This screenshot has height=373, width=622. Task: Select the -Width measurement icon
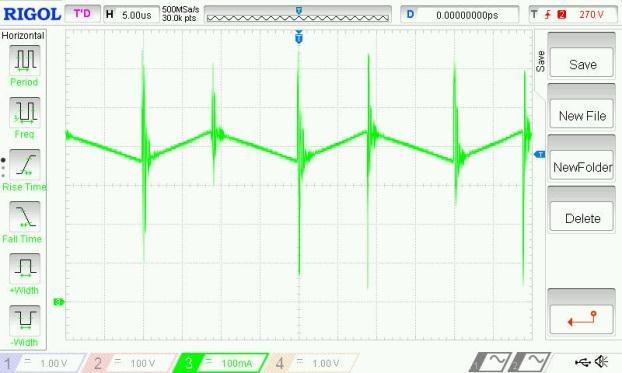(25, 320)
